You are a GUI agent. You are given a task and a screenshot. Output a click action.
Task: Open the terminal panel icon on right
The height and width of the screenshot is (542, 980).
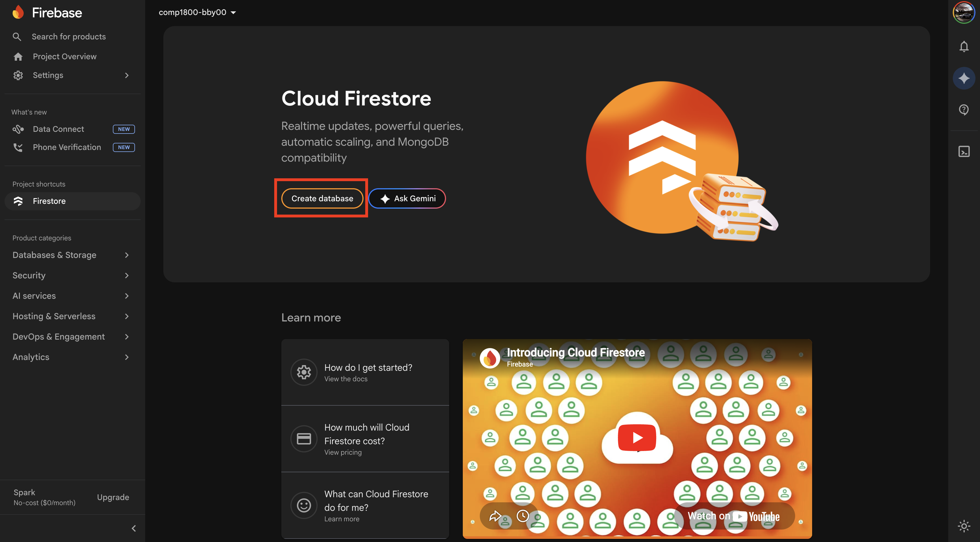pyautogui.click(x=964, y=151)
